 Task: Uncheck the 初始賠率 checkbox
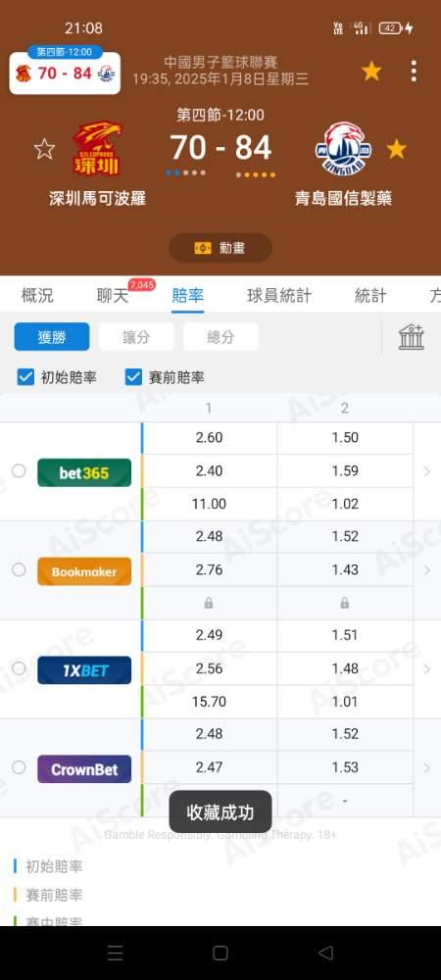(25, 377)
